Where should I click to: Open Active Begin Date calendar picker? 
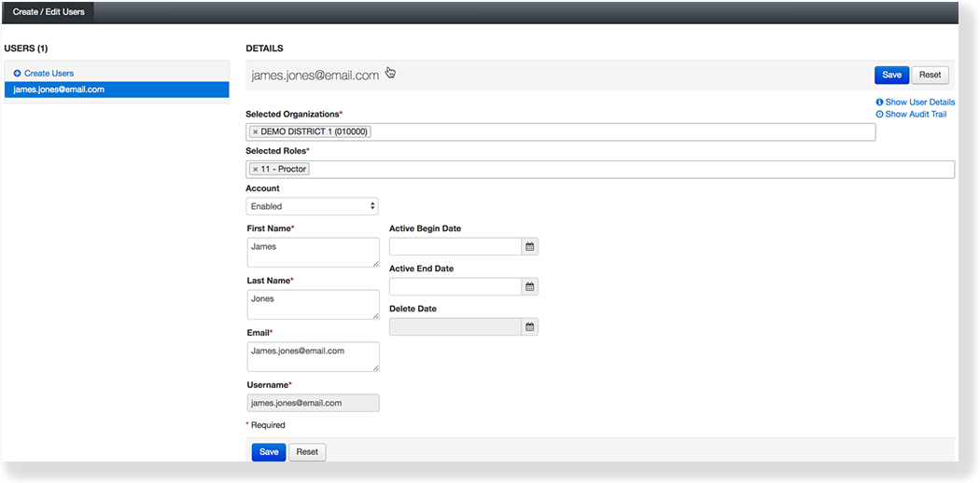pyautogui.click(x=529, y=247)
